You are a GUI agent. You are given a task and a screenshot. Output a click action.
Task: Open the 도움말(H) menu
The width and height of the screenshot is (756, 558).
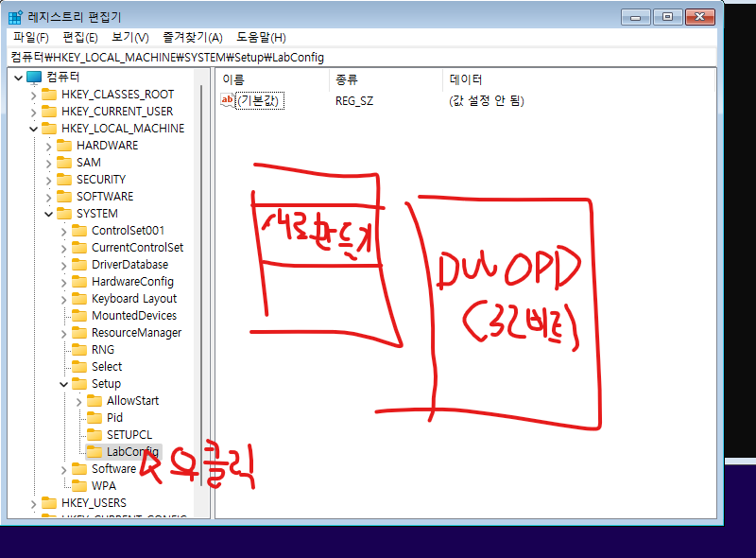pos(261,38)
